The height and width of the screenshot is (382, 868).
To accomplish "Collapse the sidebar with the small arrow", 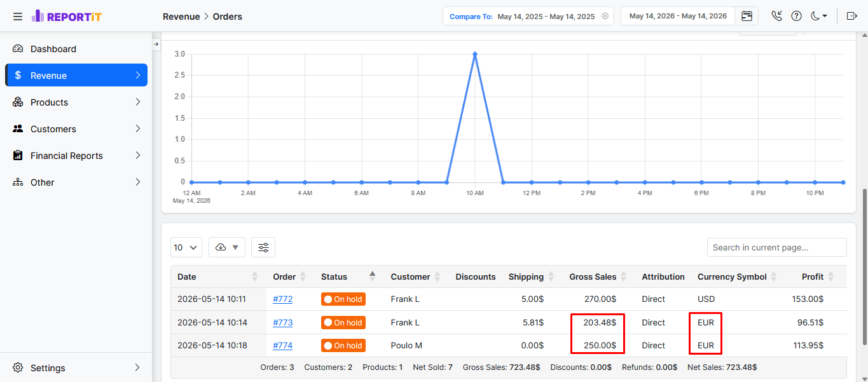I will tap(156, 44).
